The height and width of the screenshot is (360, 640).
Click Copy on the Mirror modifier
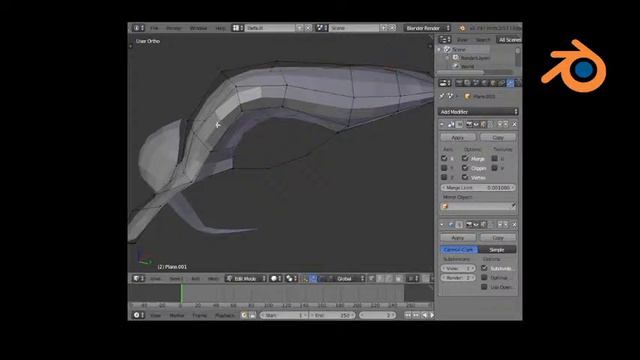498,138
